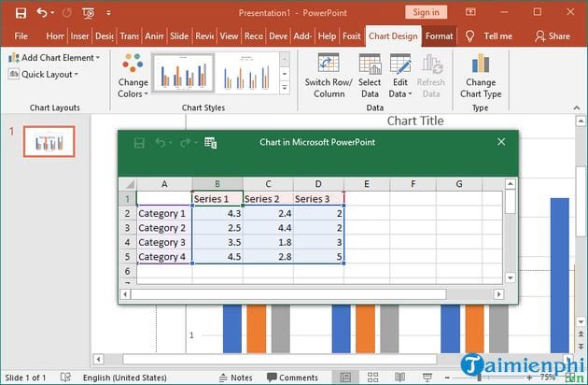Open the Slide Show ribbon tab
The width and height of the screenshot is (588, 385).
point(179,36)
